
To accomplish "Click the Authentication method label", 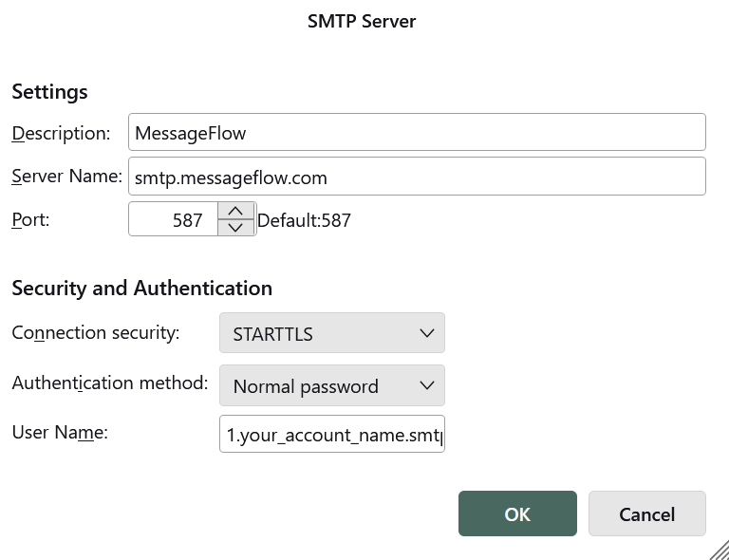I will click(x=109, y=383).
